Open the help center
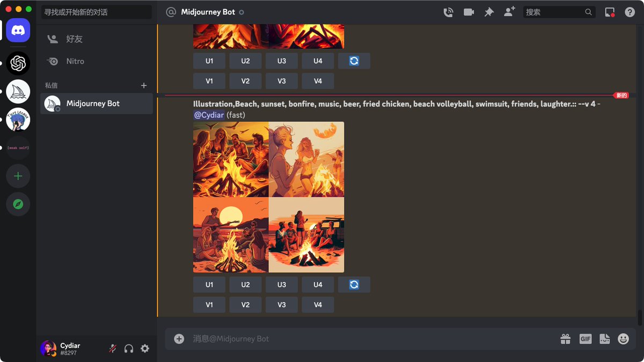Viewport: 644px width, 362px height. (630, 12)
